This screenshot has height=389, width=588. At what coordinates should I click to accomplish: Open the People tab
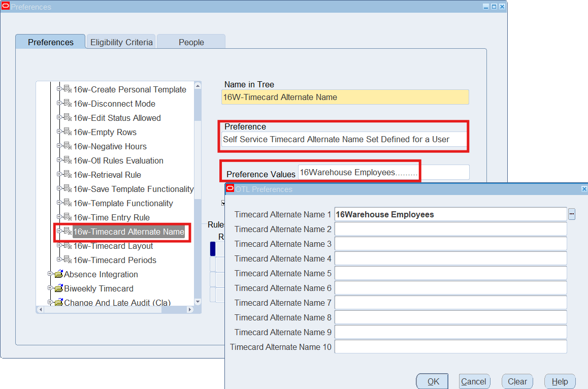pyautogui.click(x=191, y=42)
